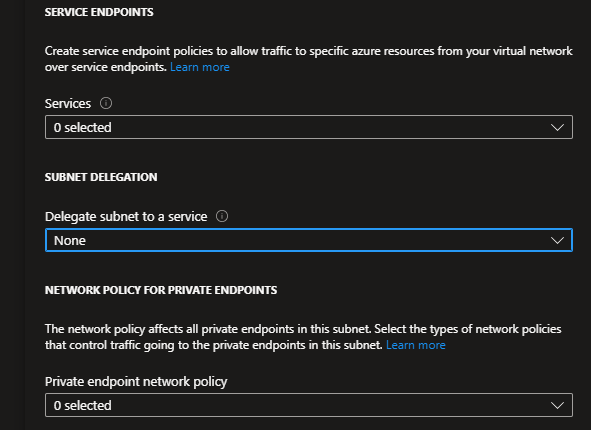Viewport: 591px width, 430px height.
Task: Expand the Services dropdown chevron arrow
Action: [x=557, y=127]
